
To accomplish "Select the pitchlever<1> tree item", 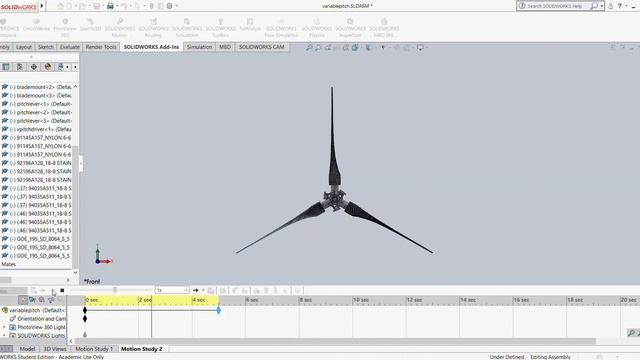I will coord(36,104).
